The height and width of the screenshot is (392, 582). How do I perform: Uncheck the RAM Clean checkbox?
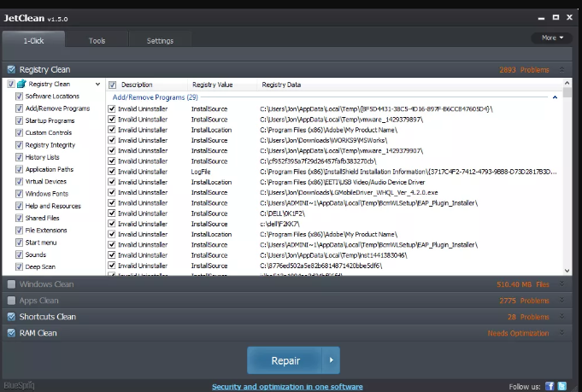tap(11, 333)
